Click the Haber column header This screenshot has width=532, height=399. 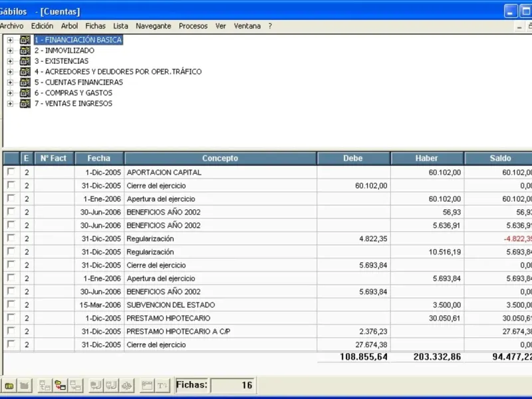pos(427,158)
